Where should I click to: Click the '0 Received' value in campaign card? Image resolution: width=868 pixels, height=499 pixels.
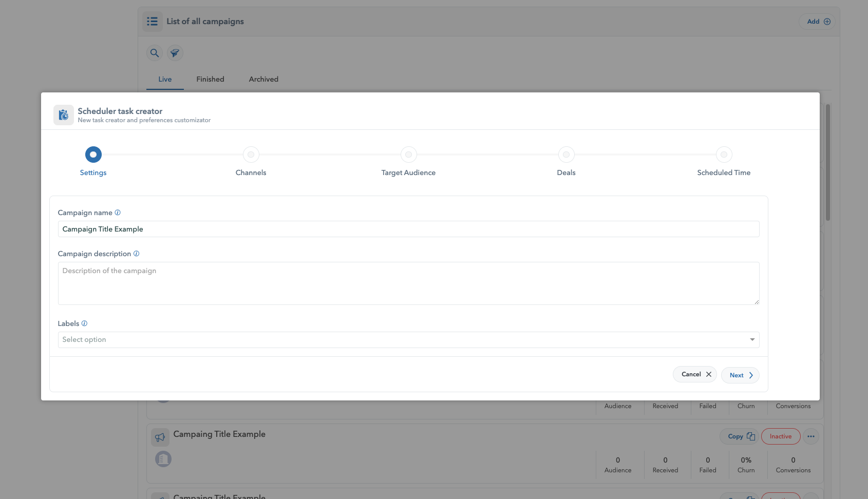666,465
